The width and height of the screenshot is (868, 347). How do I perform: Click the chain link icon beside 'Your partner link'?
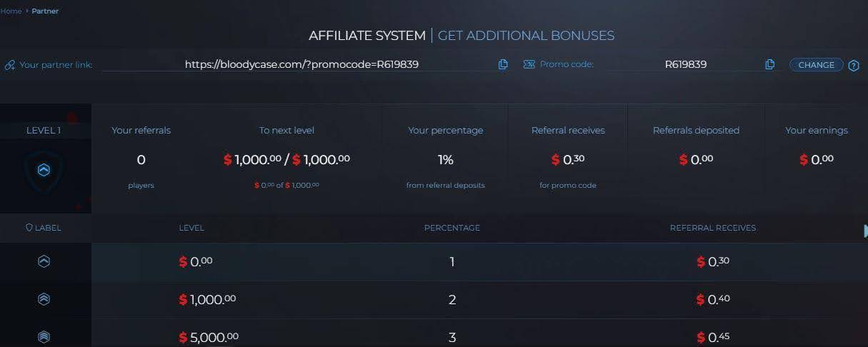pos(10,65)
